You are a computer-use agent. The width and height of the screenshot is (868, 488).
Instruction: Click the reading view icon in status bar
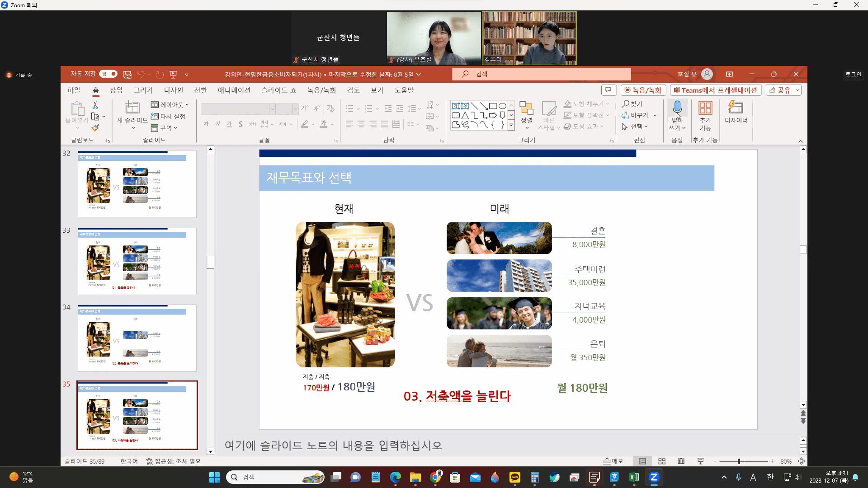681,461
